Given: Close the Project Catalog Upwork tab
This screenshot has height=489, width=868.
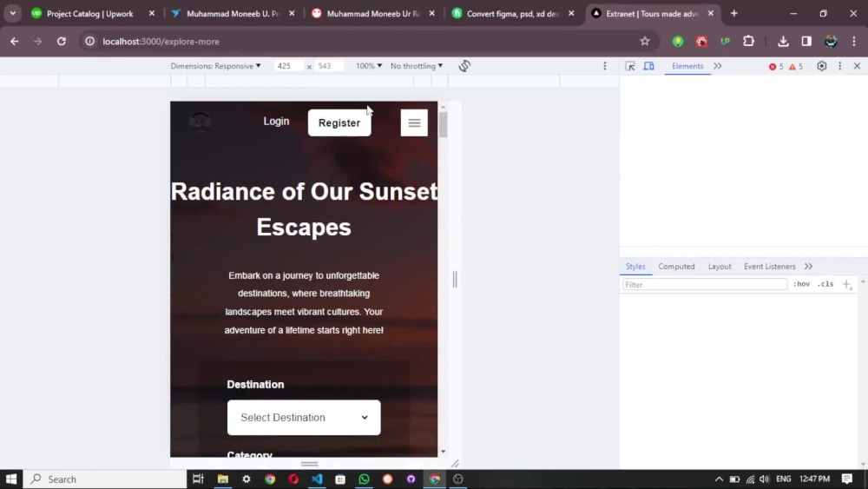Looking at the screenshot, I should click(x=152, y=13).
